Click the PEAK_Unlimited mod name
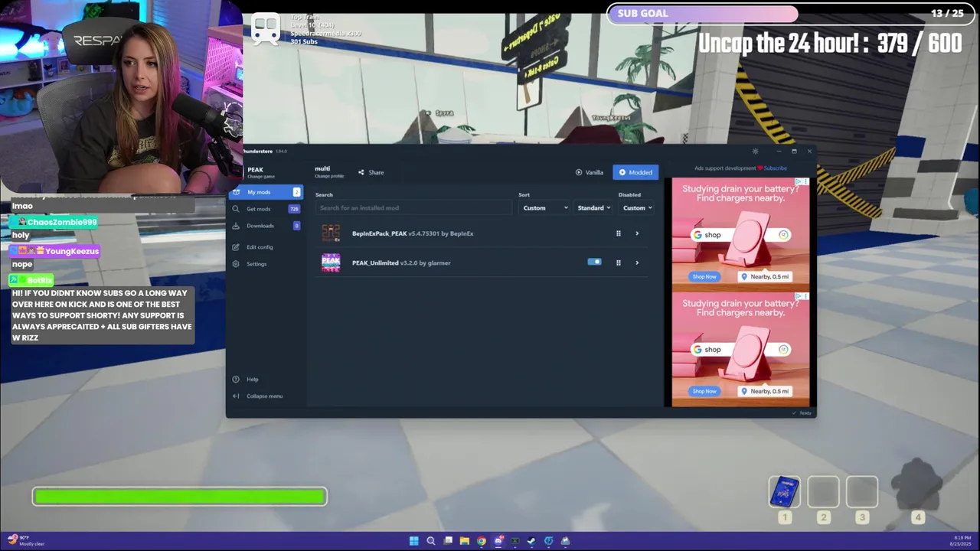Image resolution: width=980 pixels, height=551 pixels. click(x=375, y=262)
